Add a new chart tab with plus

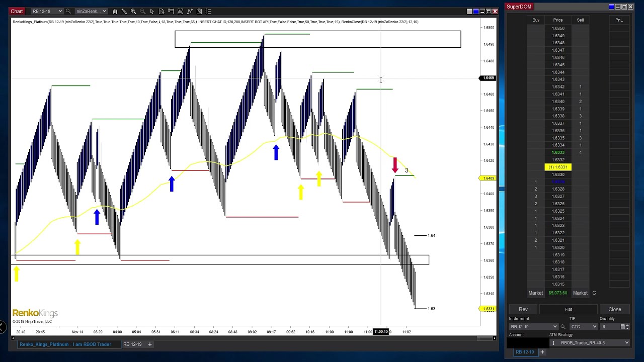[150, 344]
